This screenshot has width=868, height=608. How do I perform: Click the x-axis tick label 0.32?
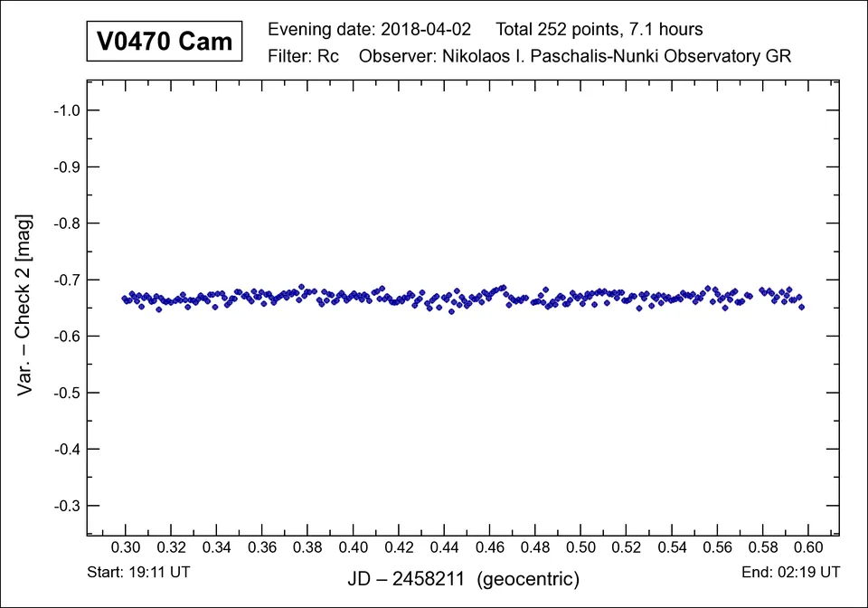[x=171, y=547]
